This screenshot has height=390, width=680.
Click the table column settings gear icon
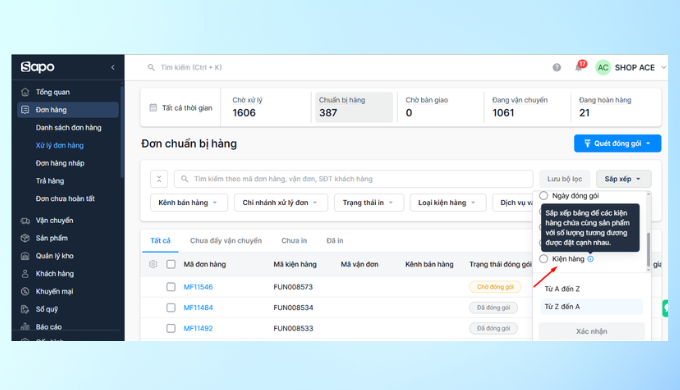[x=153, y=264]
